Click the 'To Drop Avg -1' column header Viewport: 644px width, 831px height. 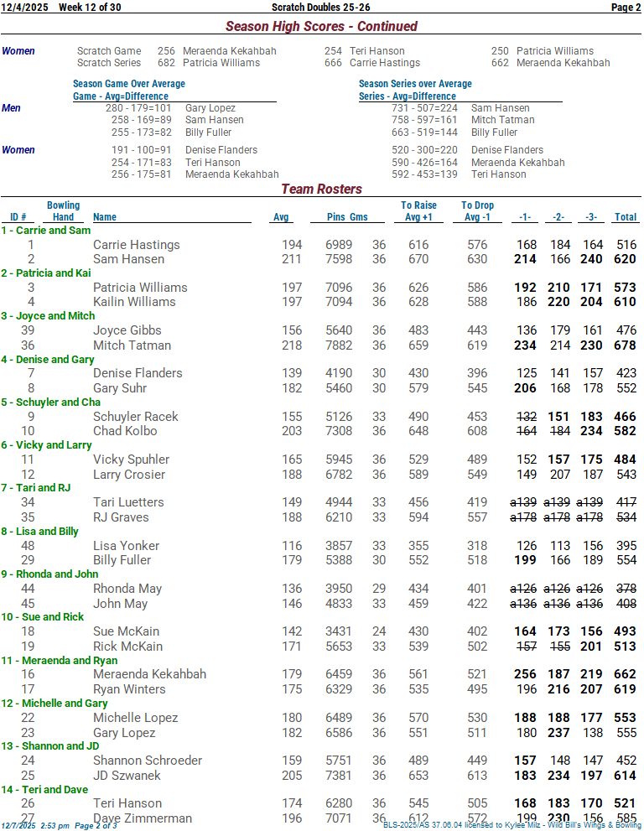[477, 211]
